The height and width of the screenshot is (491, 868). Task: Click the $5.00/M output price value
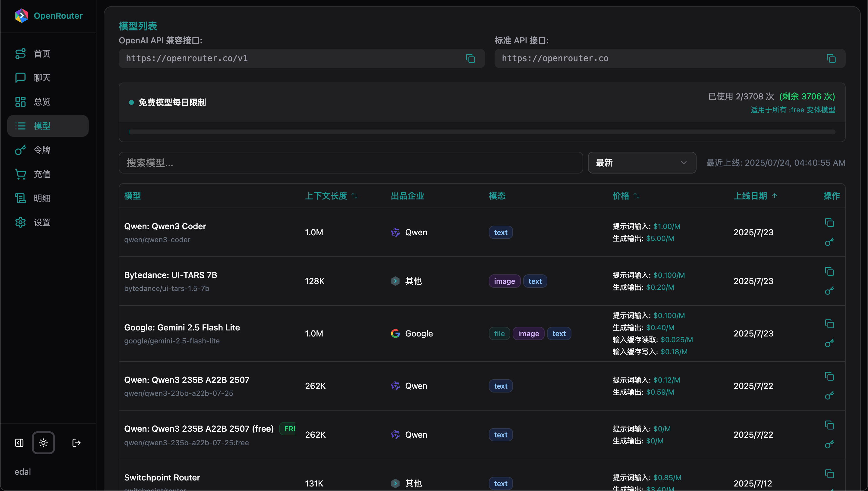tap(660, 238)
